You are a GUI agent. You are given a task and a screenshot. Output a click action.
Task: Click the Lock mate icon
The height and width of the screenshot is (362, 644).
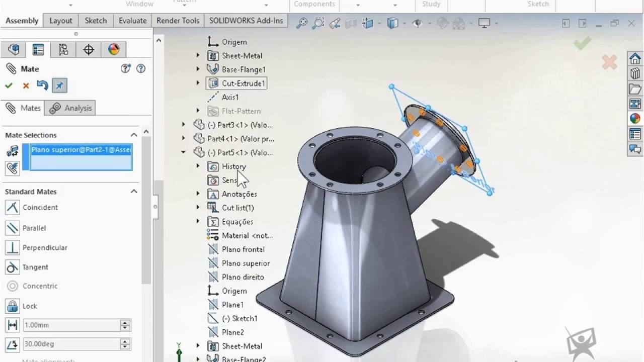pos(13,306)
